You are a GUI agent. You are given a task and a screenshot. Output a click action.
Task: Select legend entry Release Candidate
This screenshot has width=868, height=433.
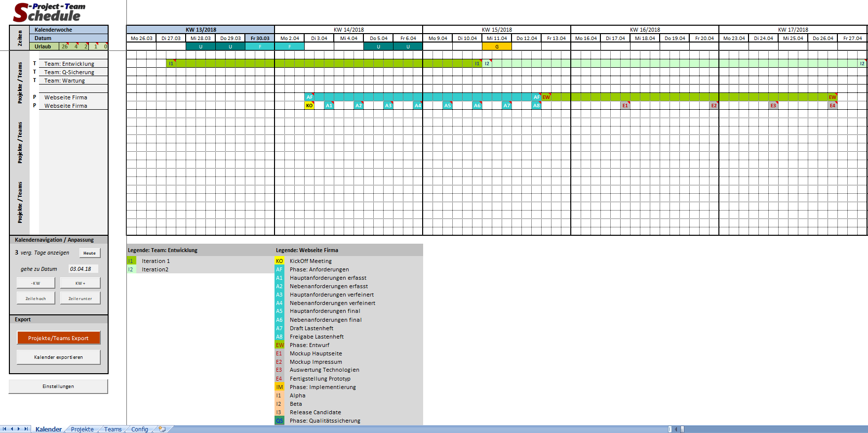point(315,412)
